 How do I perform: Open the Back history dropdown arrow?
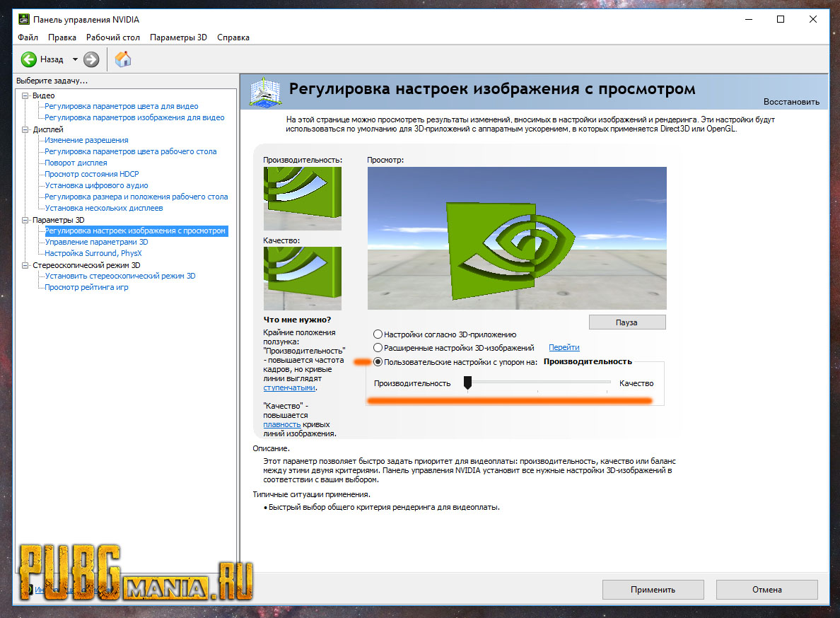[x=75, y=59]
